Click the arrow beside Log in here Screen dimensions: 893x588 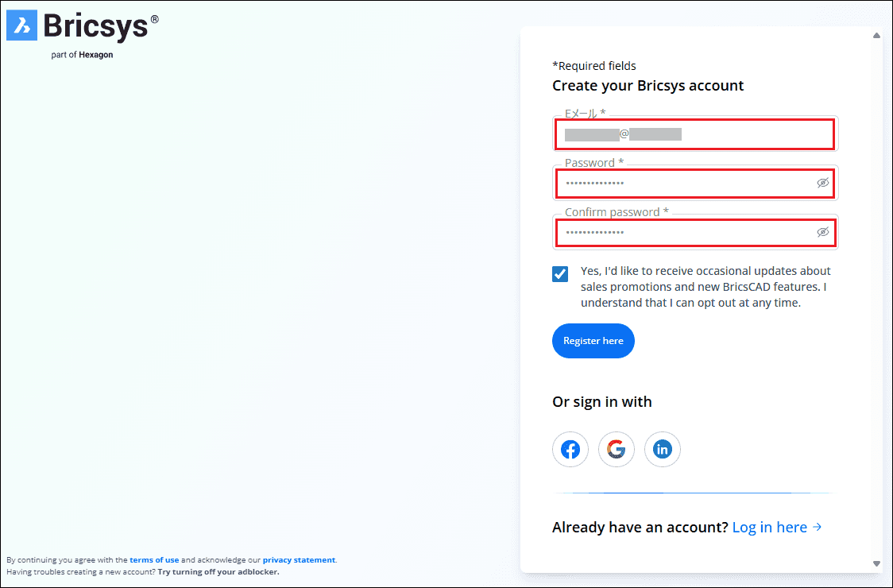(x=818, y=527)
